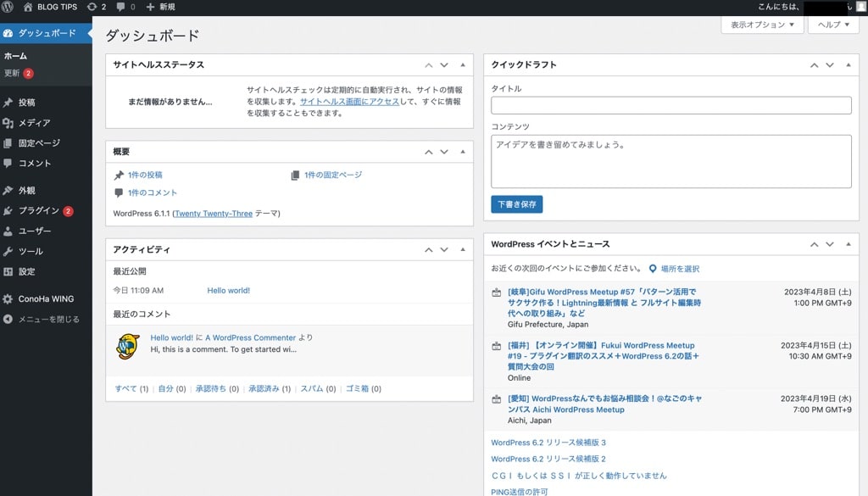The height and width of the screenshot is (496, 868).
Task: Open the Gifu WordPress Meetup #57 event link
Action: pos(604,302)
